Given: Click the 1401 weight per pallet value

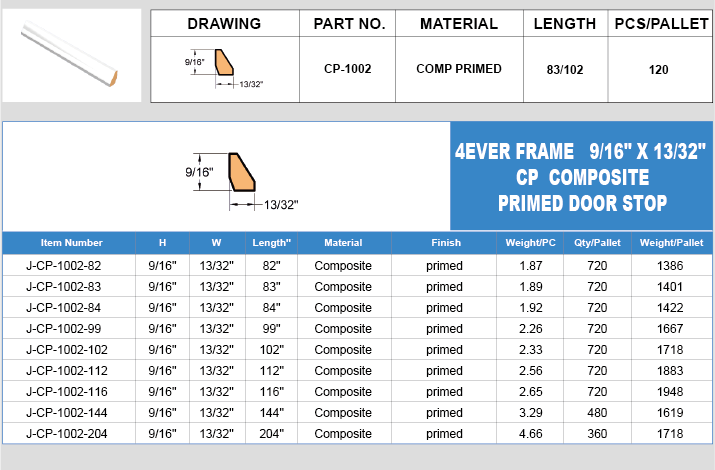Looking at the screenshot, I should pyautogui.click(x=670, y=287).
